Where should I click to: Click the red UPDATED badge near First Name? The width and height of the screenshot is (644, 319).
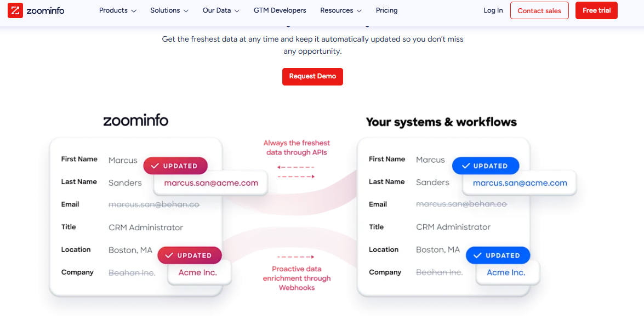click(175, 166)
